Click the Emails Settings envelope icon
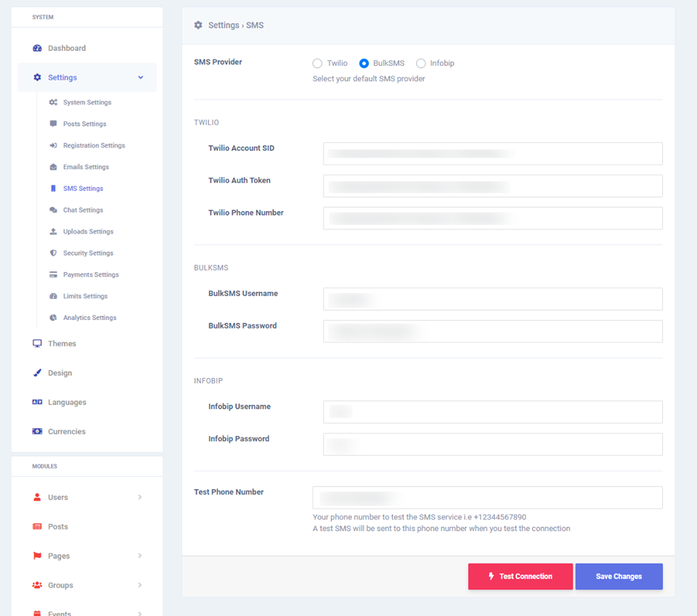 (x=53, y=167)
